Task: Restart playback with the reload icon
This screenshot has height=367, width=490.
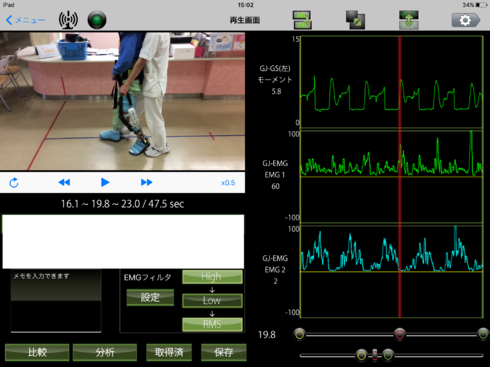Action: pos(14,182)
